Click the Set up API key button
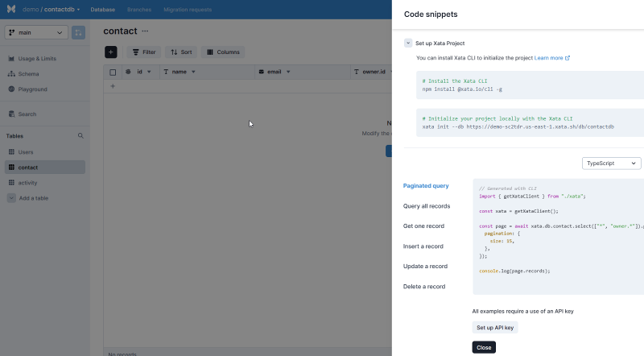The height and width of the screenshot is (356, 644). point(495,328)
